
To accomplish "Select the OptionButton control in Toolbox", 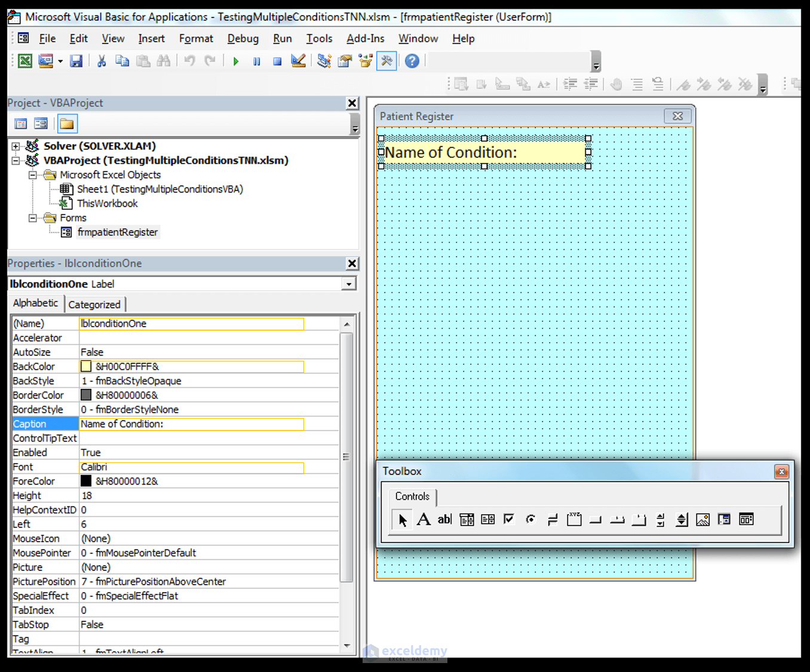I will (530, 520).
